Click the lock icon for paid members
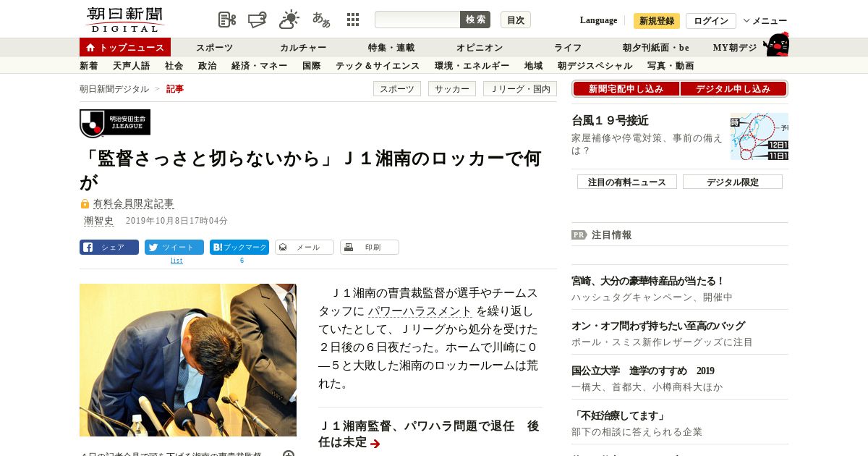The image size is (868, 456). [x=85, y=204]
